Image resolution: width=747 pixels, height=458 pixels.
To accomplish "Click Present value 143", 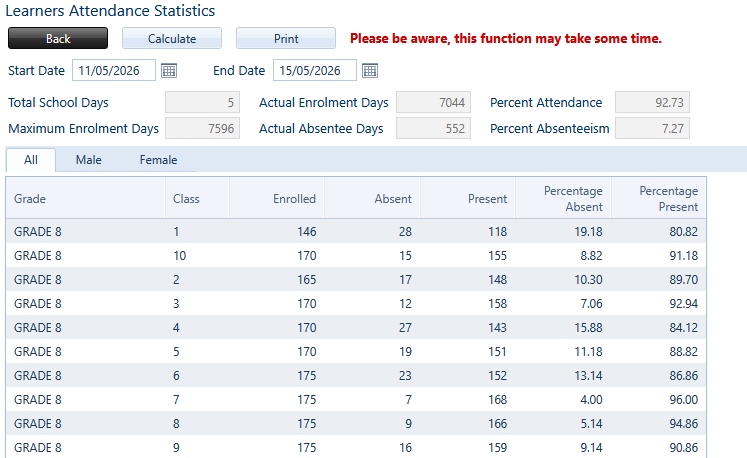I will click(497, 327).
